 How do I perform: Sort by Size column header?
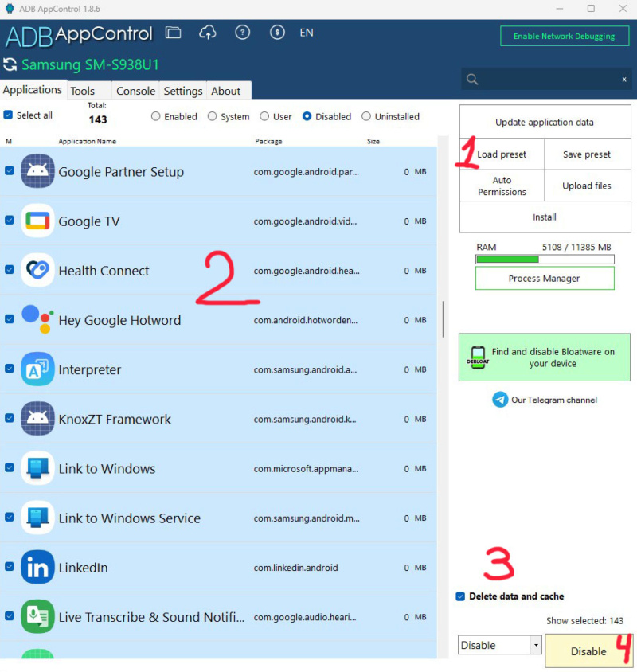click(373, 141)
